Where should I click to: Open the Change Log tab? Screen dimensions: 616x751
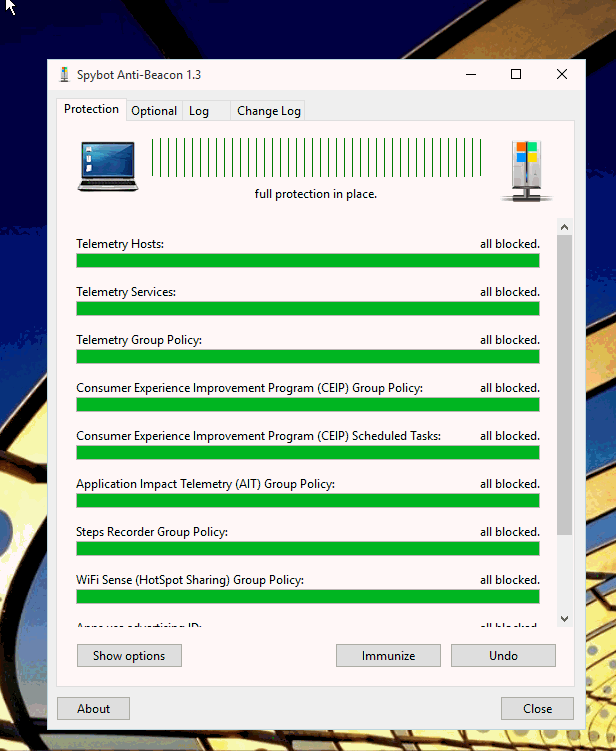click(x=268, y=111)
